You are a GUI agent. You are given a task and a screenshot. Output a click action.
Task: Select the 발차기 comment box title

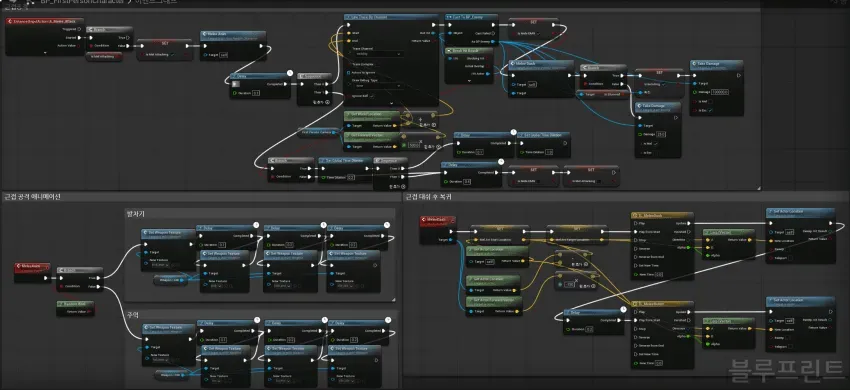[x=136, y=214]
